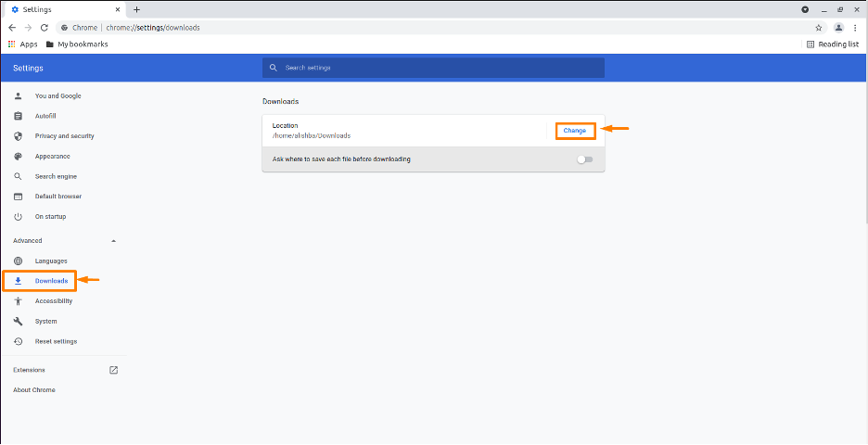Click the clipboard Autofill icon
The height and width of the screenshot is (445, 868).
[19, 116]
